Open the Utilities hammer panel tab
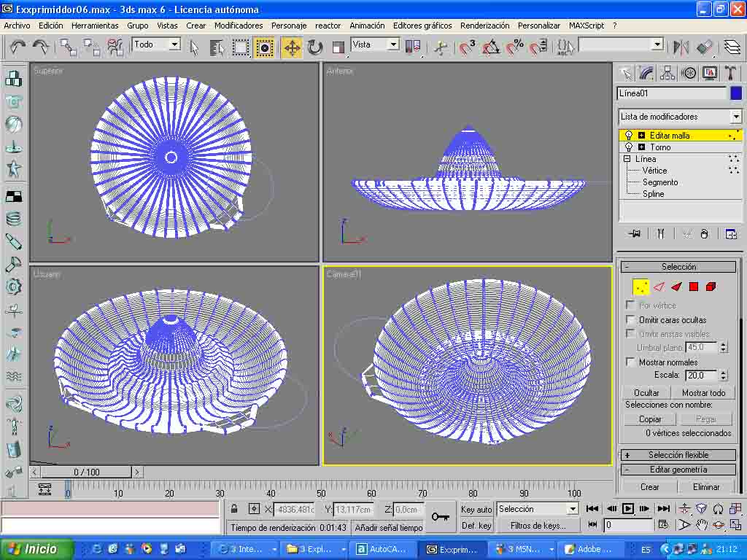The height and width of the screenshot is (560, 747). 730,74
